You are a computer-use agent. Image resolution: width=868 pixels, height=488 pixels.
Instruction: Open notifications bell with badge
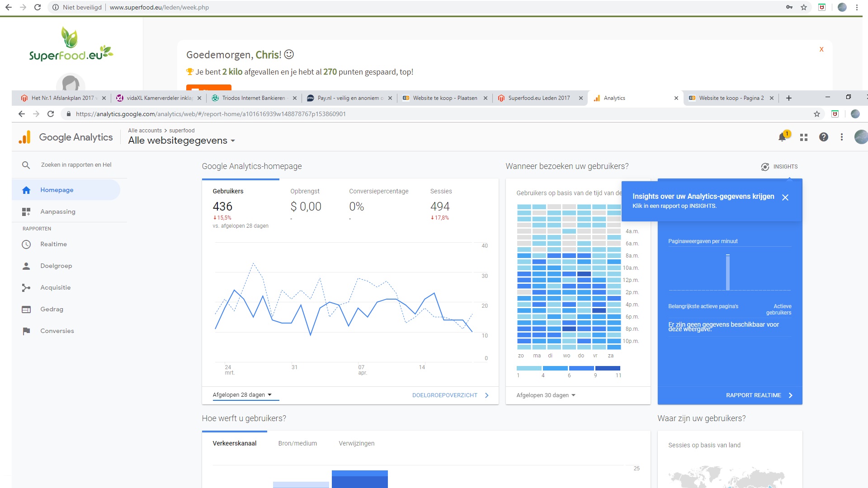[x=783, y=136]
